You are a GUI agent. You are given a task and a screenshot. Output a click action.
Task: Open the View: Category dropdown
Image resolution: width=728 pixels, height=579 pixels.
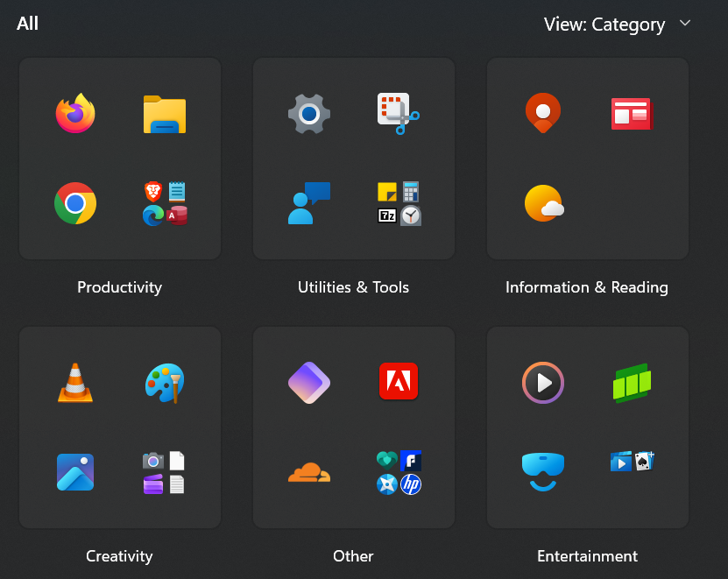617,25
